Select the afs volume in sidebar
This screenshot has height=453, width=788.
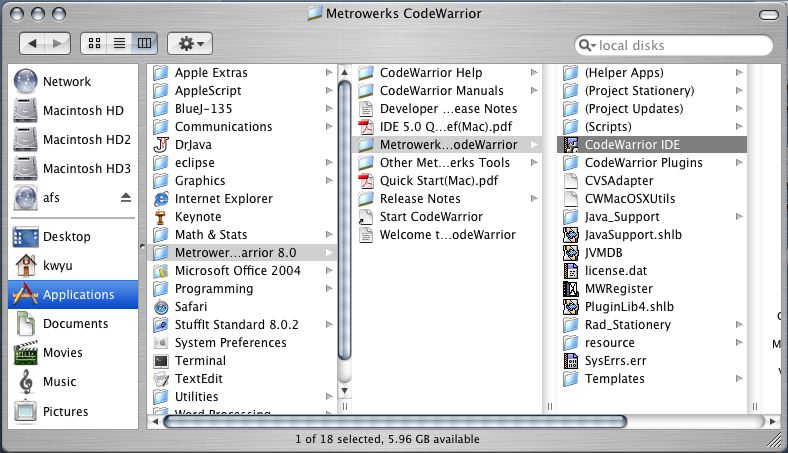[73, 198]
